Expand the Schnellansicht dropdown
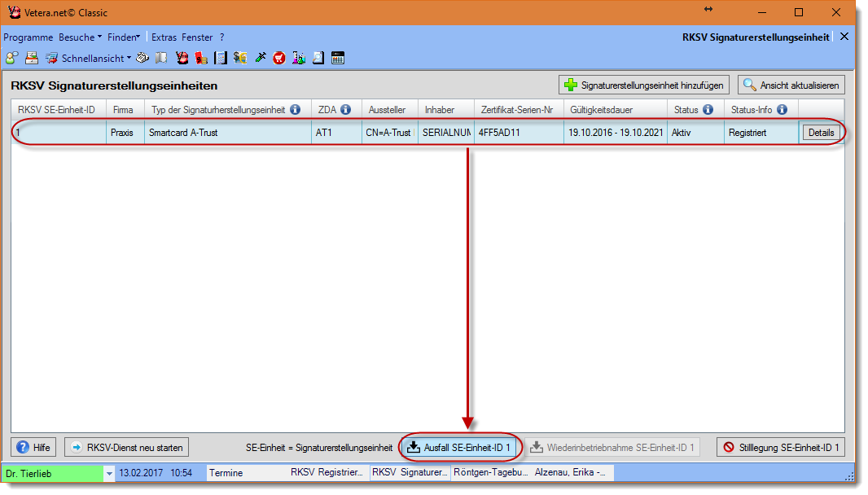 point(129,59)
